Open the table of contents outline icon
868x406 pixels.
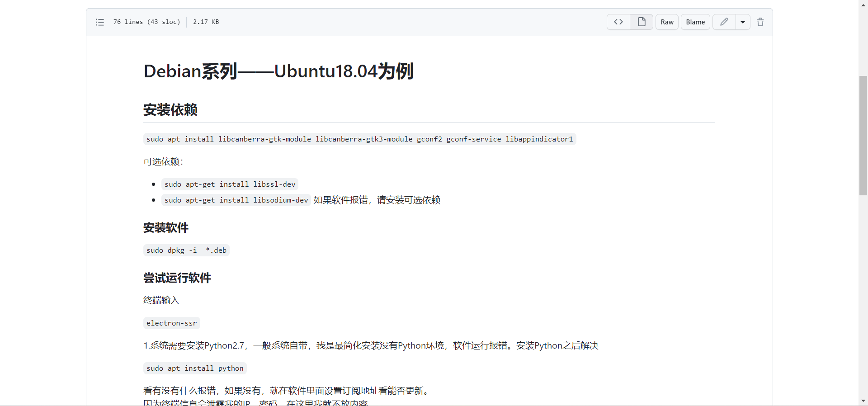pos(100,22)
